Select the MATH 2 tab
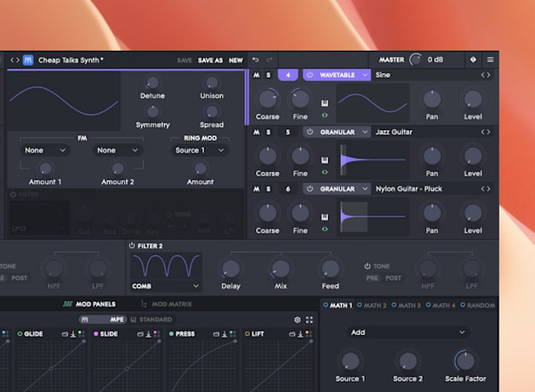This screenshot has width=535, height=392. (x=372, y=306)
